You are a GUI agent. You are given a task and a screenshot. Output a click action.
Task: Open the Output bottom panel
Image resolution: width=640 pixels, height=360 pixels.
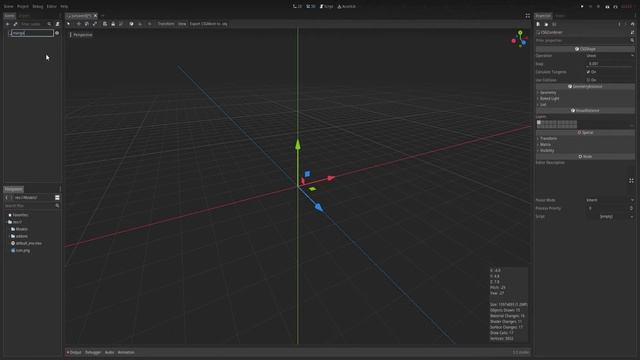click(74, 352)
